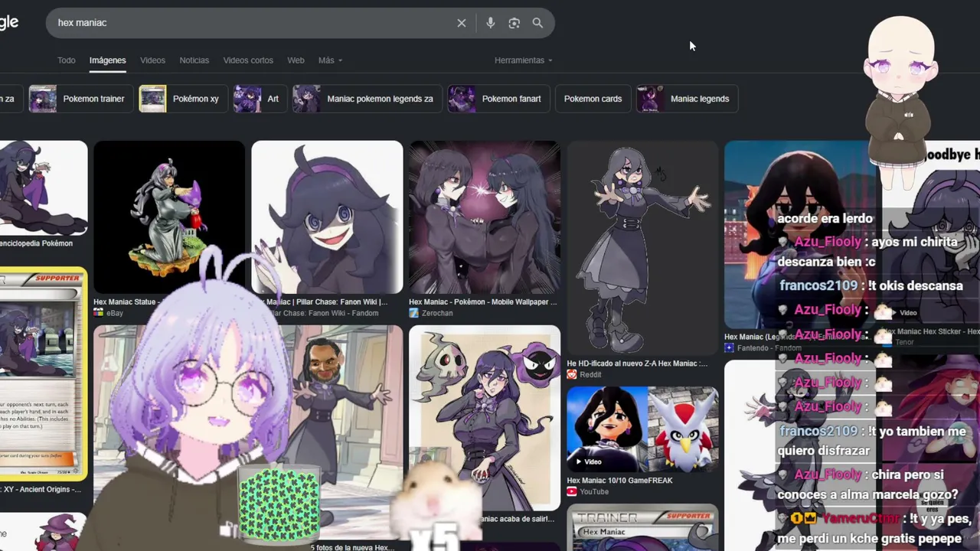
Task: Click the Zerochan favicon under the wallpaper result
Action: 413,313
